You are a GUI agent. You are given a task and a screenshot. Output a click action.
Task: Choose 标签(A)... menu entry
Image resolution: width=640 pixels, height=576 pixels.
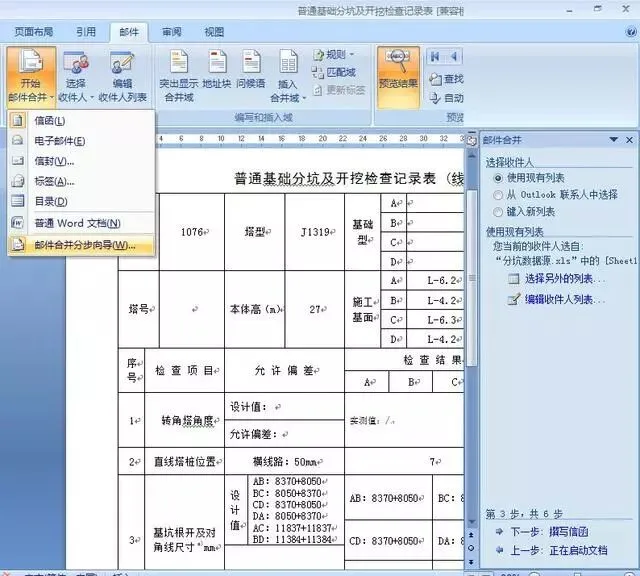(x=81, y=181)
